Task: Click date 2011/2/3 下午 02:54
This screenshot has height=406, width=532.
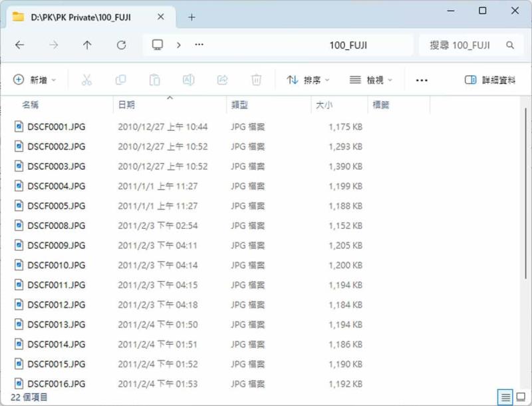Action: coord(158,226)
